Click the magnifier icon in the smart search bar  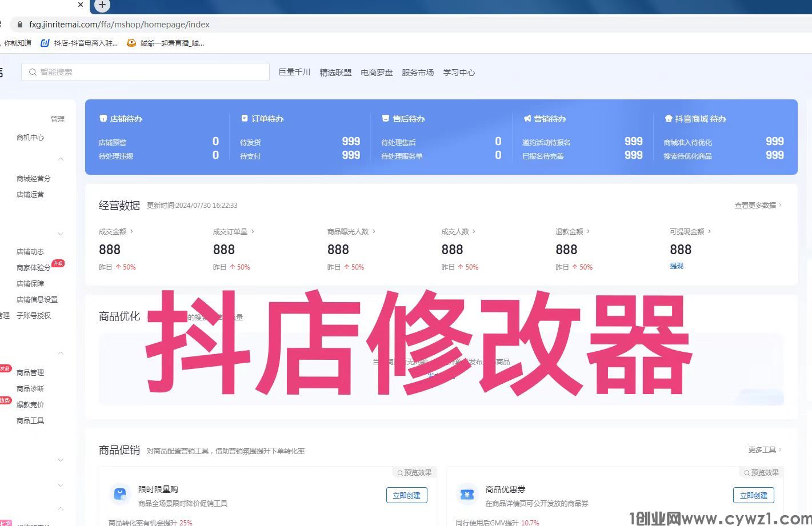[33, 72]
